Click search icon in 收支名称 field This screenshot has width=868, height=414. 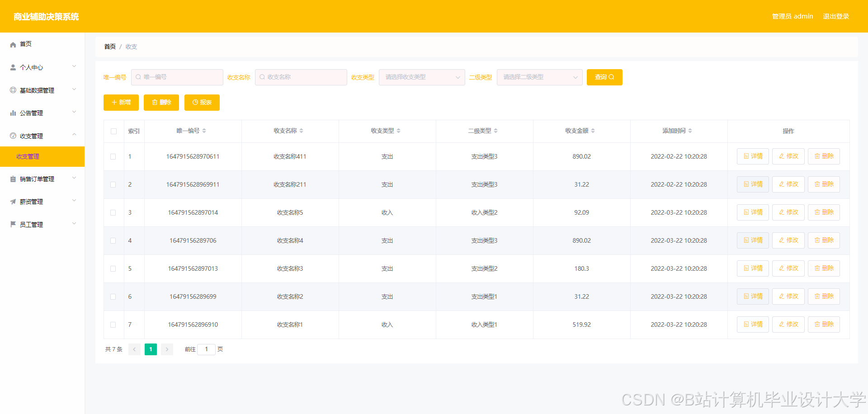(x=262, y=77)
